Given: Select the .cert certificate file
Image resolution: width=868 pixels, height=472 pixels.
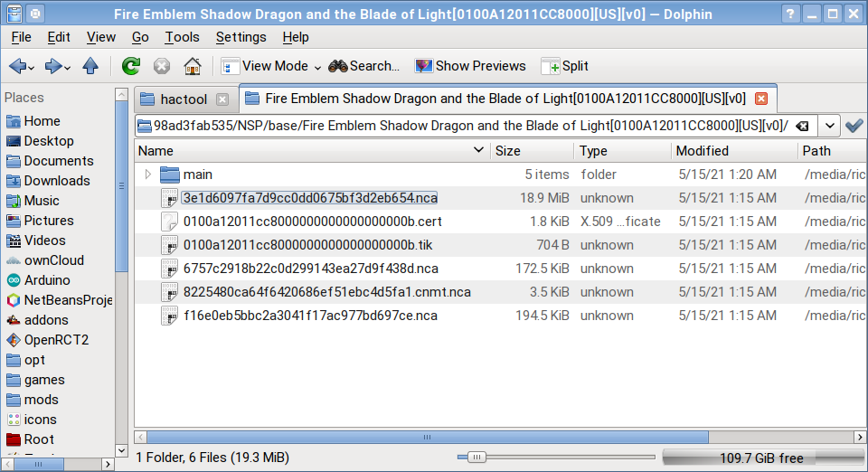Looking at the screenshot, I should coord(500,222).
